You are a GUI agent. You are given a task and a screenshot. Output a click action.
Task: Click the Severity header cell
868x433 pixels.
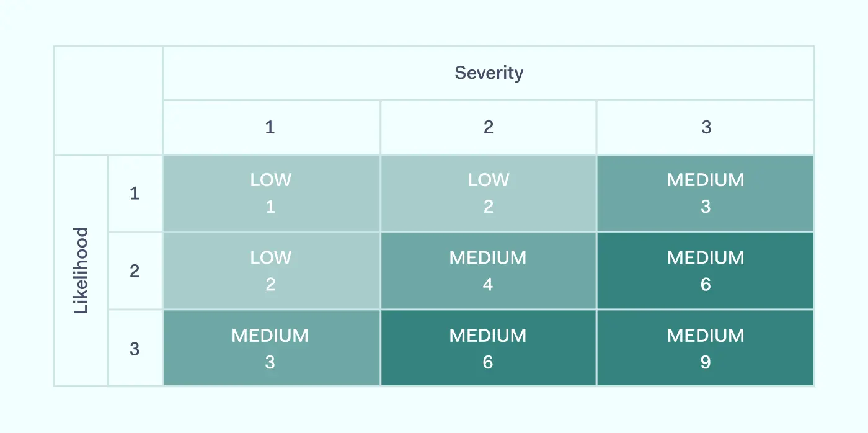[489, 73]
